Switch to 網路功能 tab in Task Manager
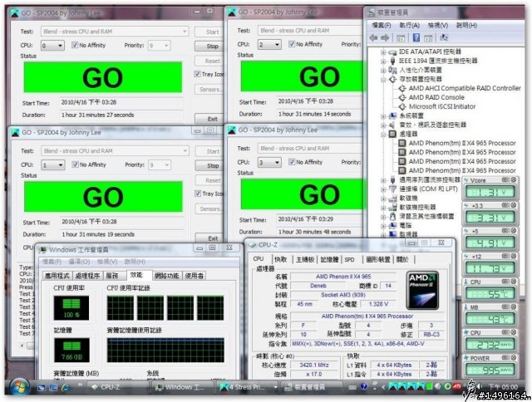This screenshot has height=402, width=532. click(166, 276)
